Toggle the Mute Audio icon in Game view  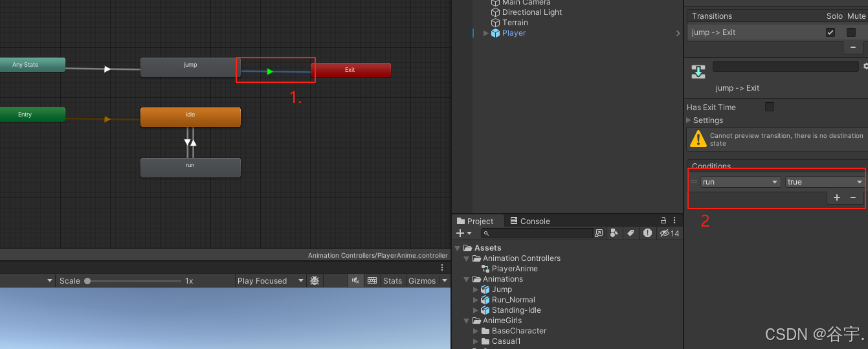[355, 281]
